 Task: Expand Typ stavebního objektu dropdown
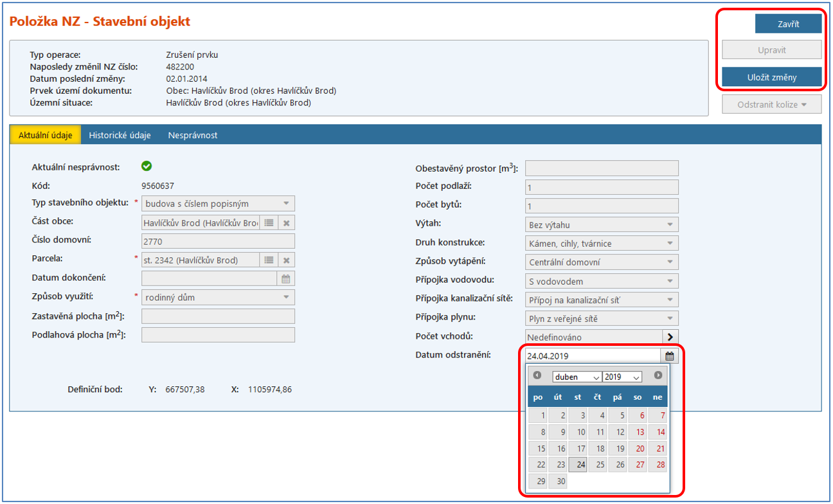286,204
